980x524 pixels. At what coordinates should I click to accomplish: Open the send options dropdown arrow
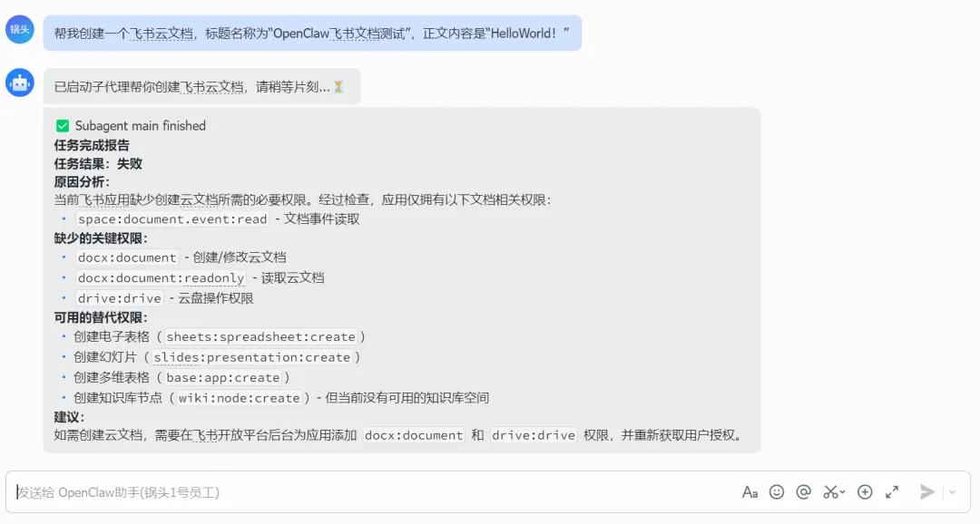pos(952,492)
